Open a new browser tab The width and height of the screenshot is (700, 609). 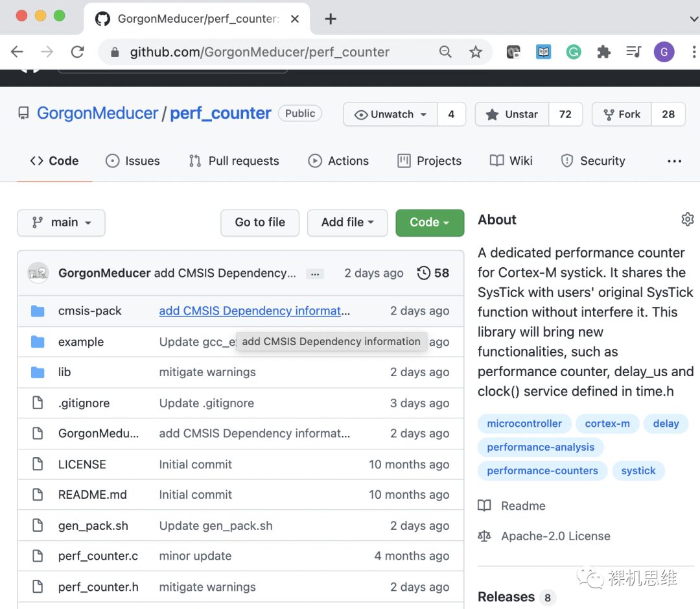tap(331, 19)
